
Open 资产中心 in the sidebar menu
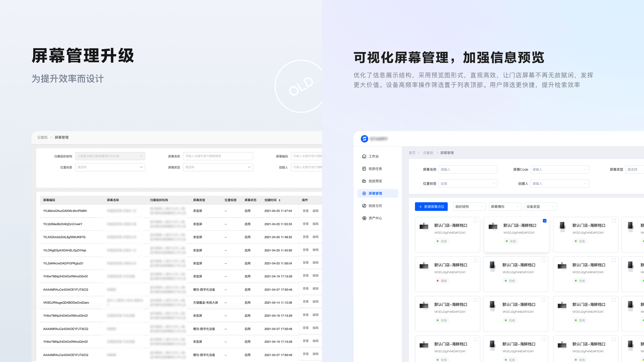pos(378,218)
